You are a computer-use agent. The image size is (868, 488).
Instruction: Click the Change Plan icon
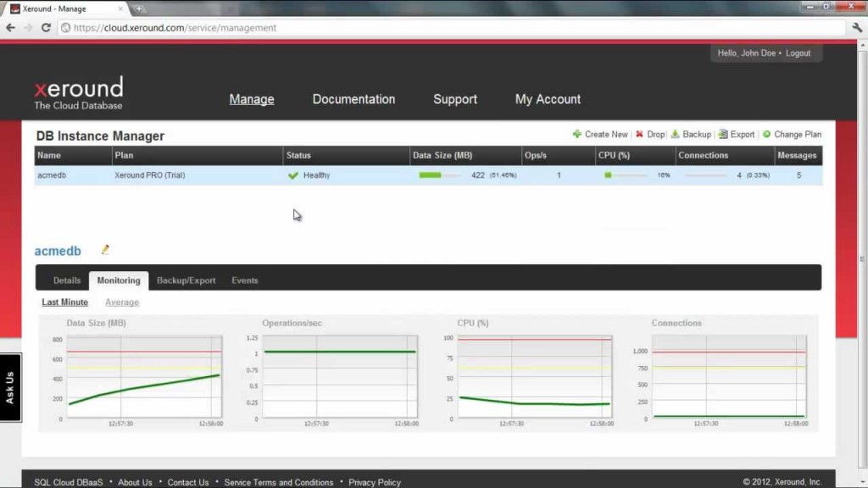coord(766,134)
